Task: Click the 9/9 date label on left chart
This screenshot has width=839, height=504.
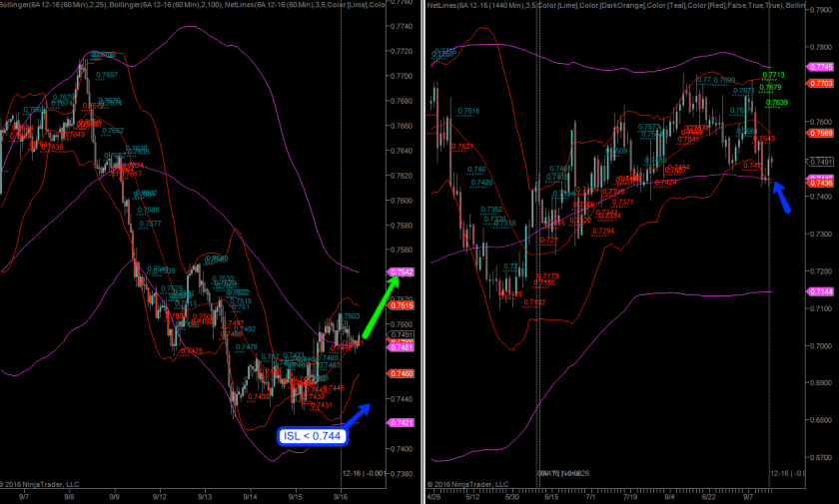Action: 114,497
